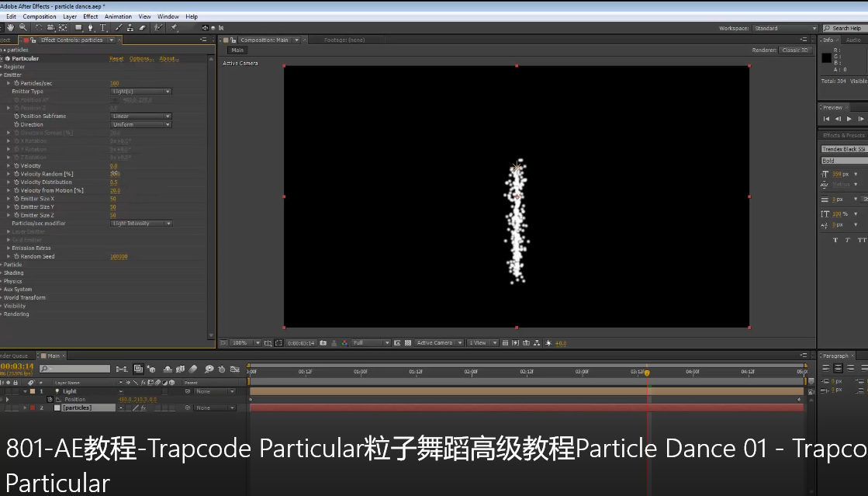
Task: Click the current-time indicator in the timeline ruler
Action: point(647,373)
